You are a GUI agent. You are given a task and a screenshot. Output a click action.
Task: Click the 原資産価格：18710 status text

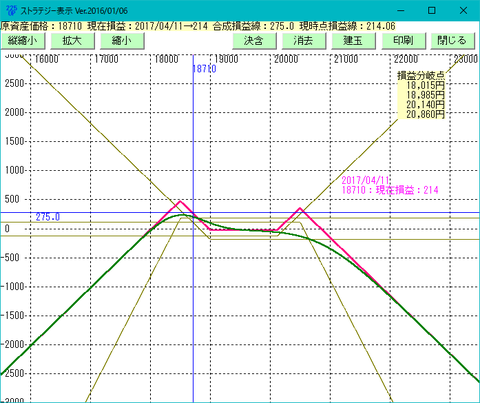pos(41,26)
